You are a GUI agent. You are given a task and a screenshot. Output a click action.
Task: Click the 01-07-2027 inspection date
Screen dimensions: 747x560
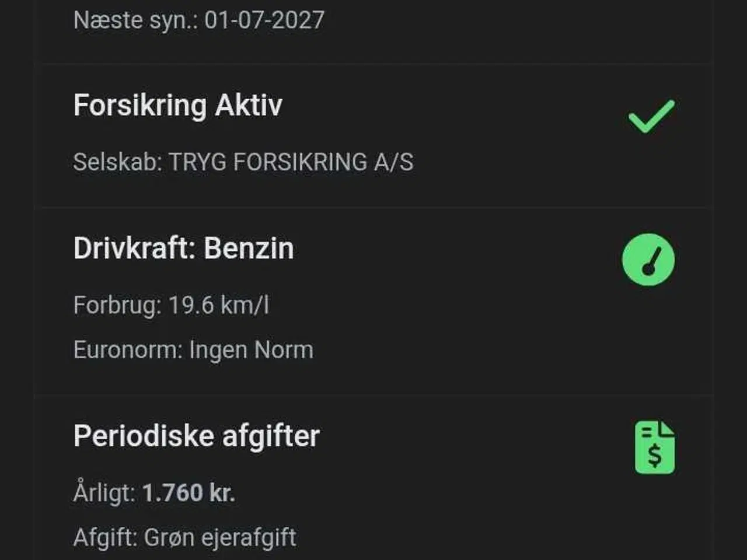(x=264, y=20)
